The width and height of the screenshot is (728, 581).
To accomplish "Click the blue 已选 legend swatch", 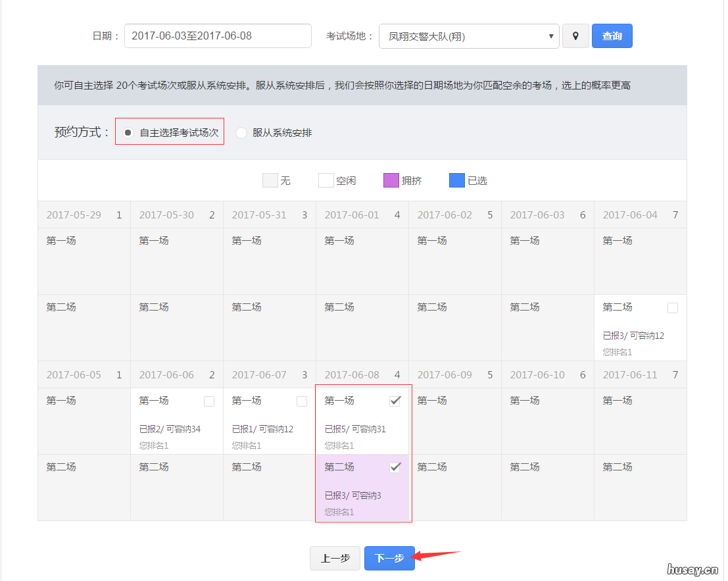I will [x=457, y=180].
